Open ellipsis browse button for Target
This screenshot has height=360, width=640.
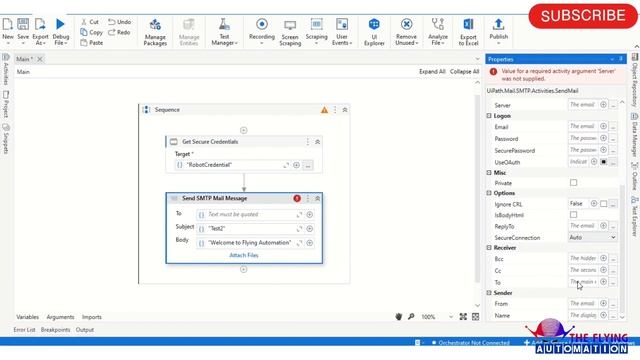point(308,165)
